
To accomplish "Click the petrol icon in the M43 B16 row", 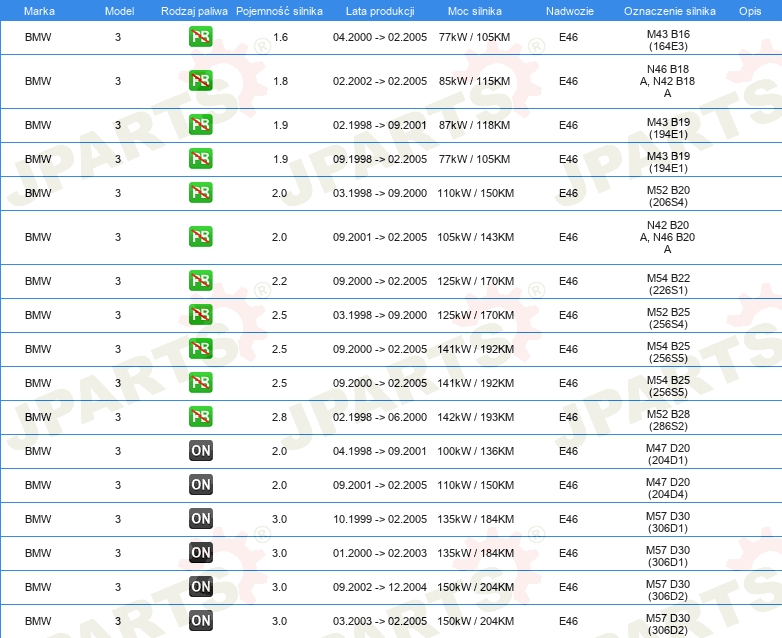I will pyautogui.click(x=200, y=37).
